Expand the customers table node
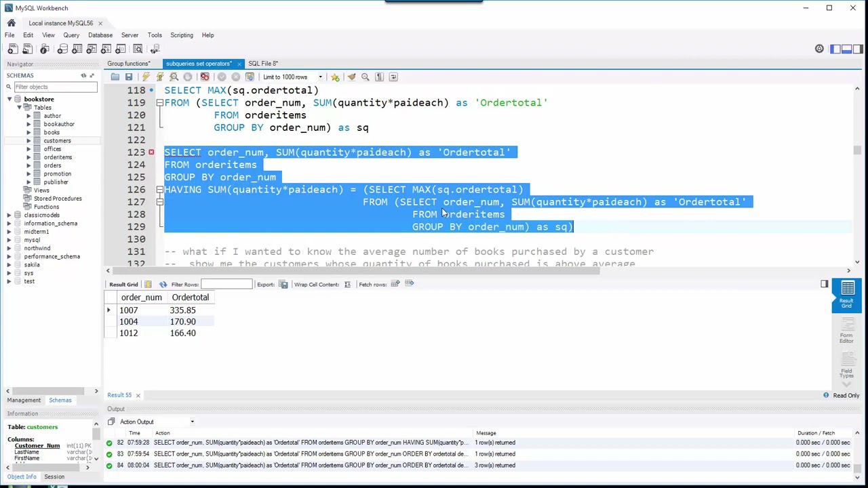The image size is (868, 488). pos(28,141)
